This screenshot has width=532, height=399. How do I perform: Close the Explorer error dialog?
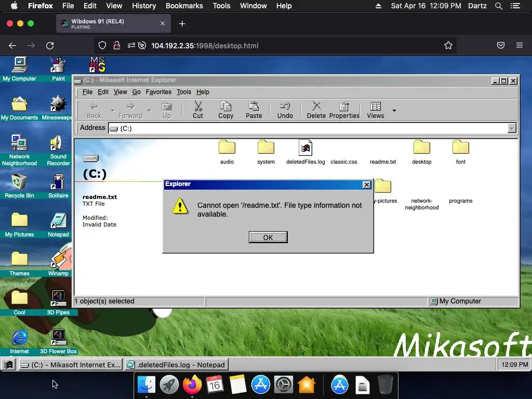(366, 184)
